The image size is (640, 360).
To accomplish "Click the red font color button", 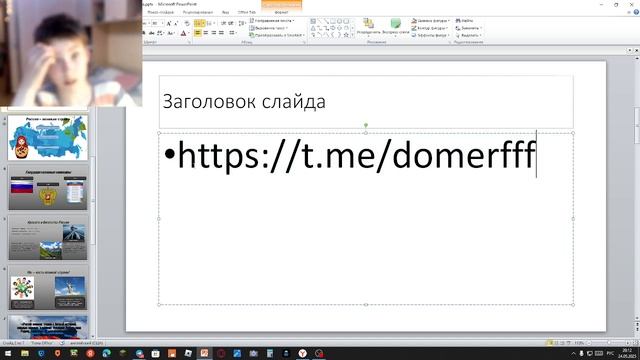I will pos(184,33).
